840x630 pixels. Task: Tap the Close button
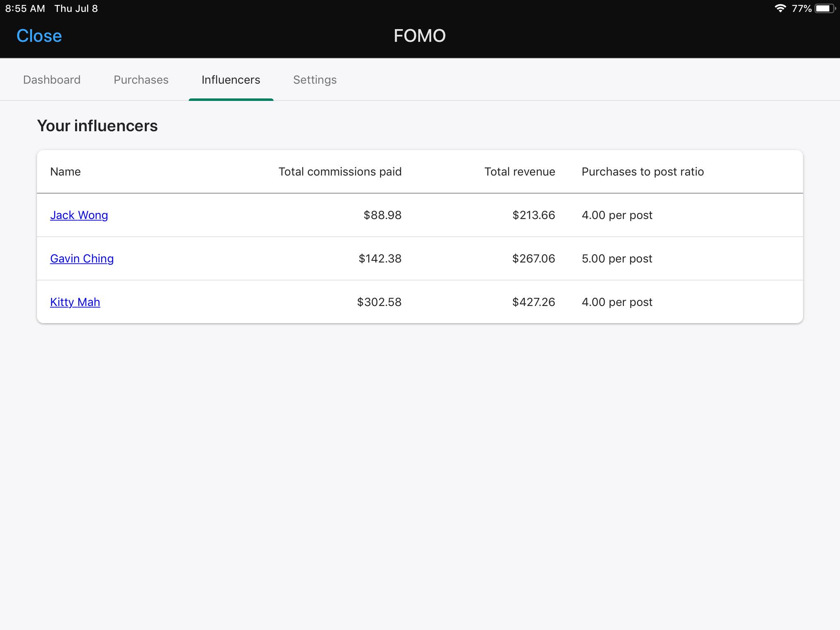[x=39, y=36]
